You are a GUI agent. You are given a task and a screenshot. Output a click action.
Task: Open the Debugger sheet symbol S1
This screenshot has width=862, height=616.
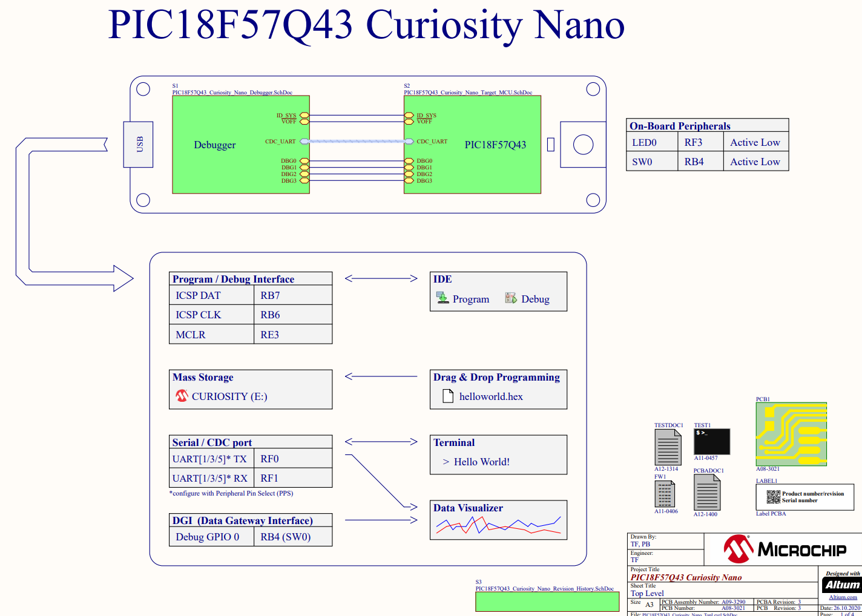(x=215, y=145)
